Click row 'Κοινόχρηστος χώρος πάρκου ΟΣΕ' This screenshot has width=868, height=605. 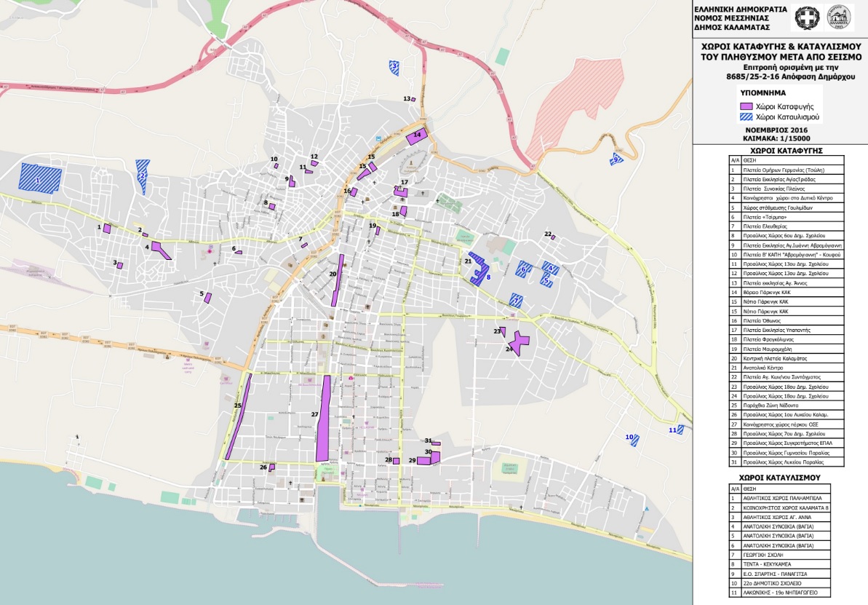tap(786, 424)
